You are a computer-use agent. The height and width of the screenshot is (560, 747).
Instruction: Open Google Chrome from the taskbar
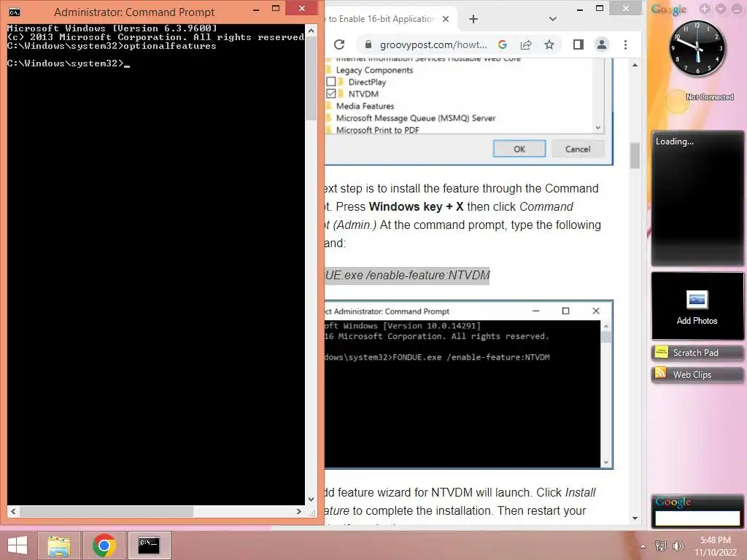click(104, 545)
